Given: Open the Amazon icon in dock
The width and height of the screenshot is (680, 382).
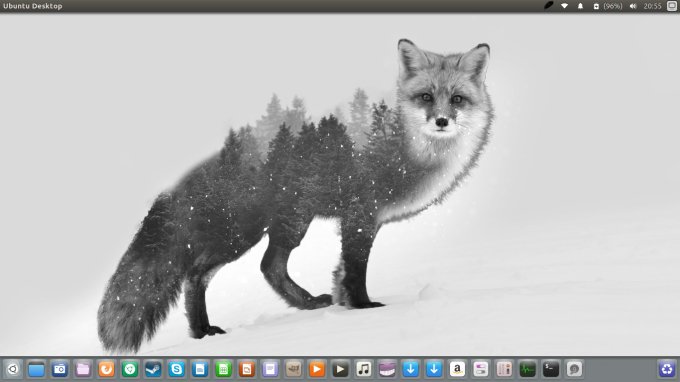Looking at the screenshot, I should [457, 369].
